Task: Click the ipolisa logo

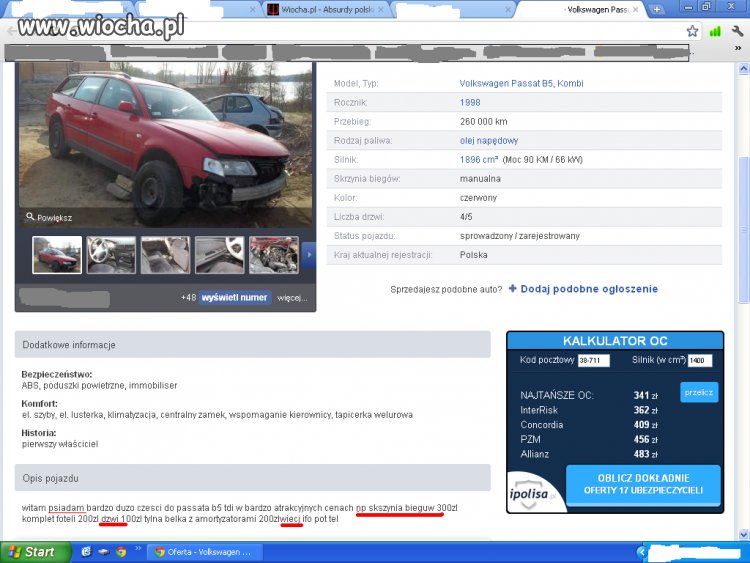Action: click(x=531, y=493)
